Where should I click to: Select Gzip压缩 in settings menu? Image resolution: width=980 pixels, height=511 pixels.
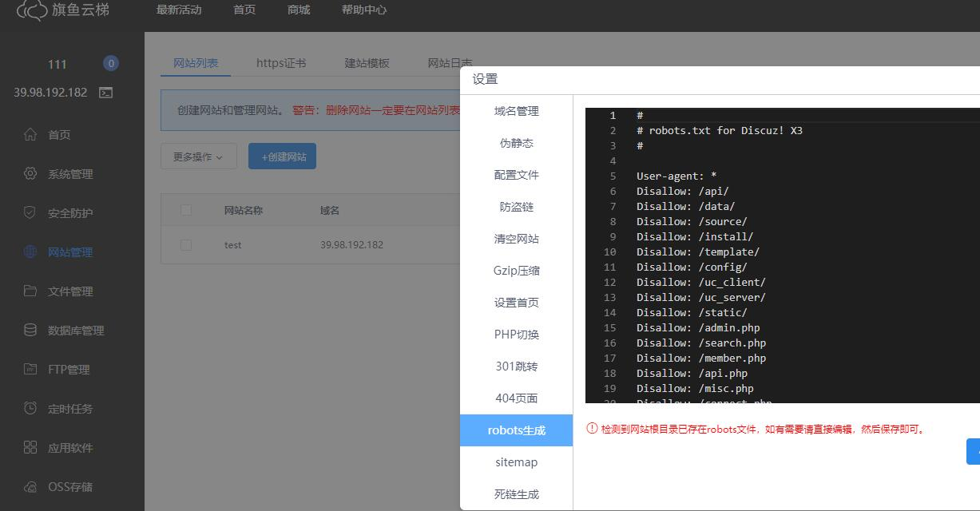[x=517, y=271]
